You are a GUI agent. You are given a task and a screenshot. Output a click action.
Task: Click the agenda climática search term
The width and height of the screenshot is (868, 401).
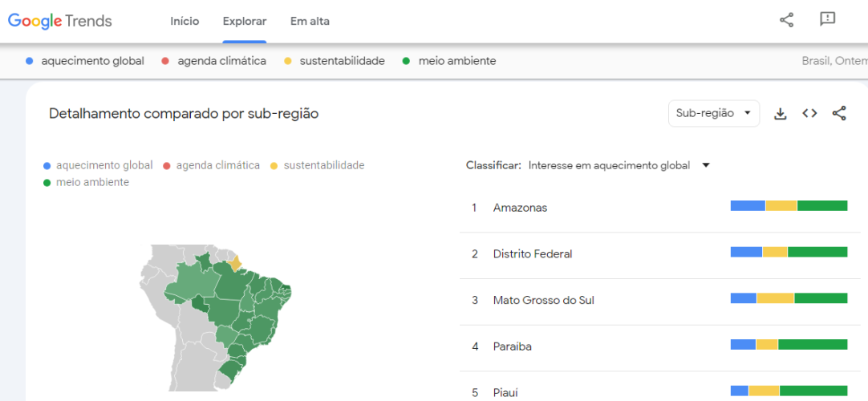[221, 62]
